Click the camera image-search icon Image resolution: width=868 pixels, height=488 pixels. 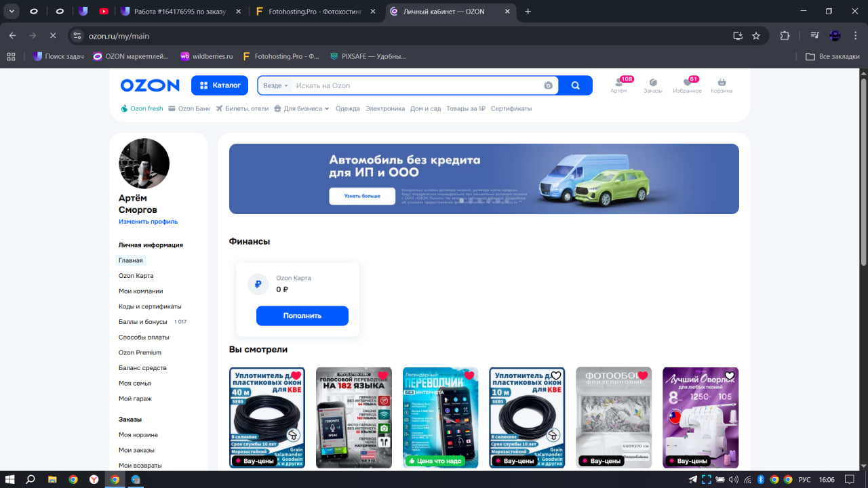548,85
